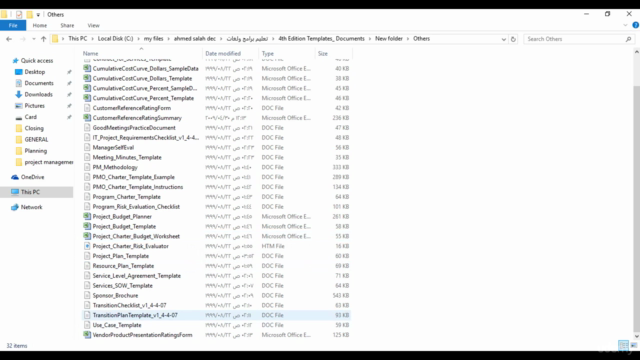Select Network in navigation pane
640x360 pixels.
point(31,207)
